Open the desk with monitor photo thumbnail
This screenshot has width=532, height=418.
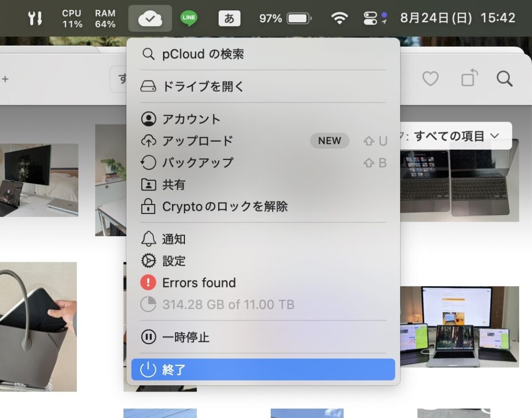(39, 180)
